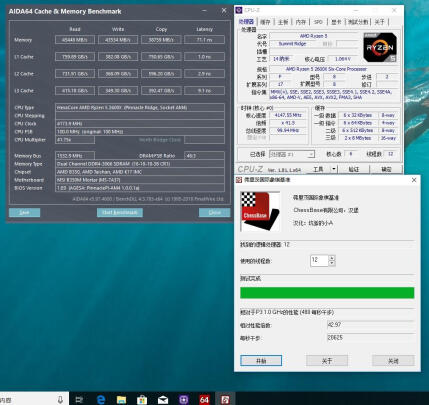The image size is (429, 405).
Task: Click the Close button in AIDA64
Action: tap(214, 213)
